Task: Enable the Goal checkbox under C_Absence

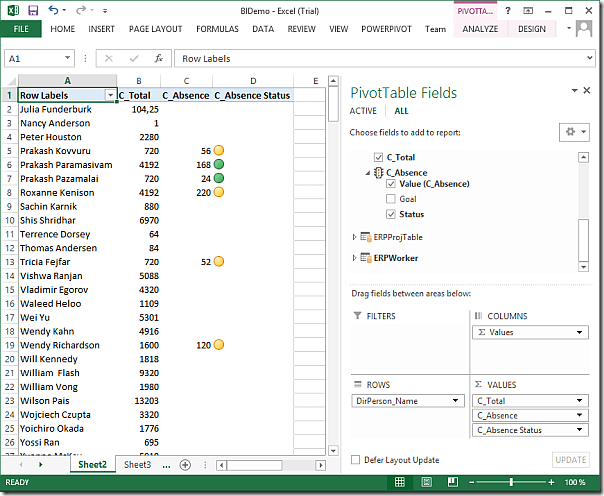Action: pos(391,199)
